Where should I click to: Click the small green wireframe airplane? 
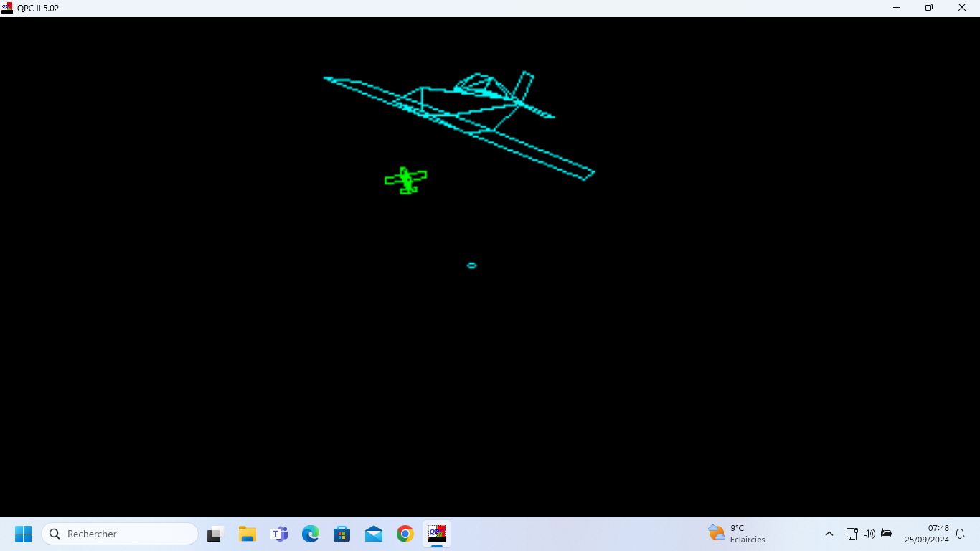(406, 180)
